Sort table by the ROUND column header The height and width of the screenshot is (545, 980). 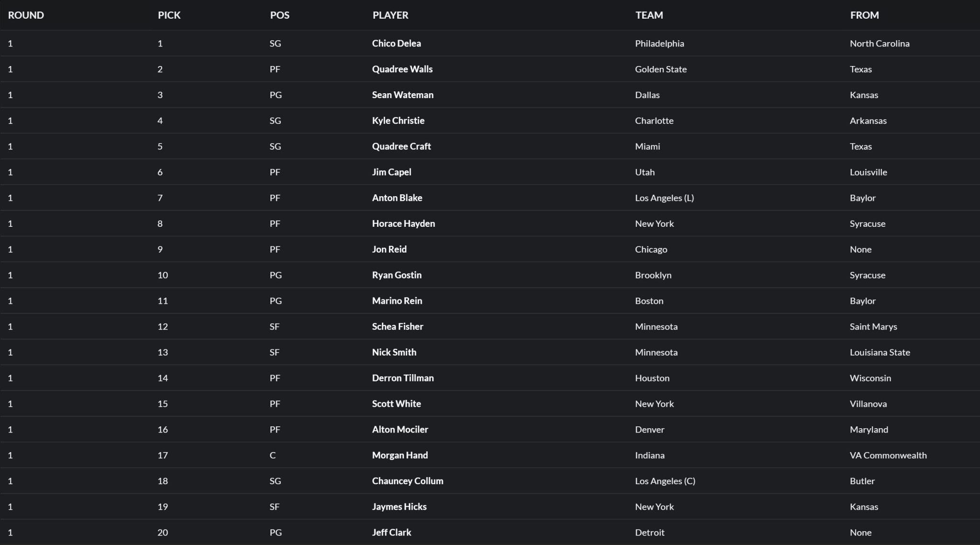(26, 15)
